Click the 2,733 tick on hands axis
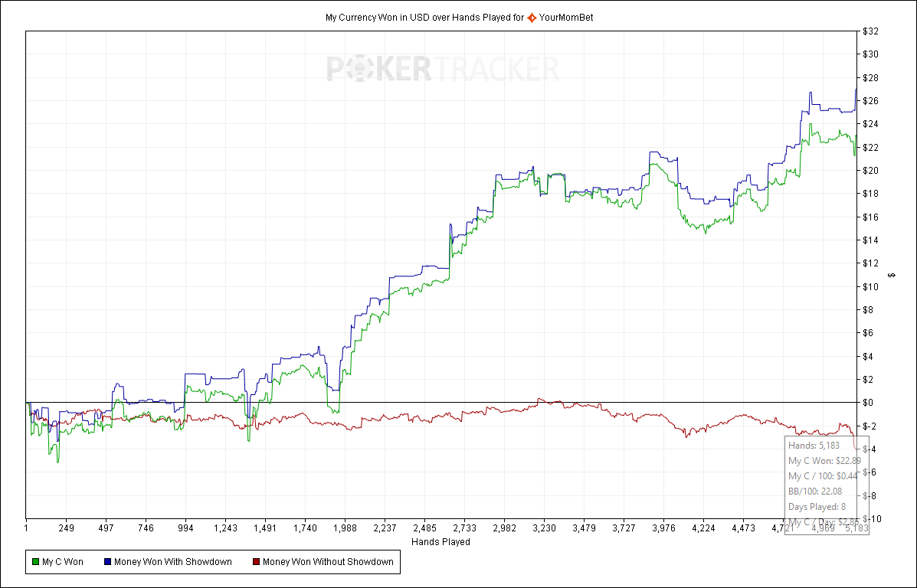The image size is (917, 588). (x=464, y=528)
